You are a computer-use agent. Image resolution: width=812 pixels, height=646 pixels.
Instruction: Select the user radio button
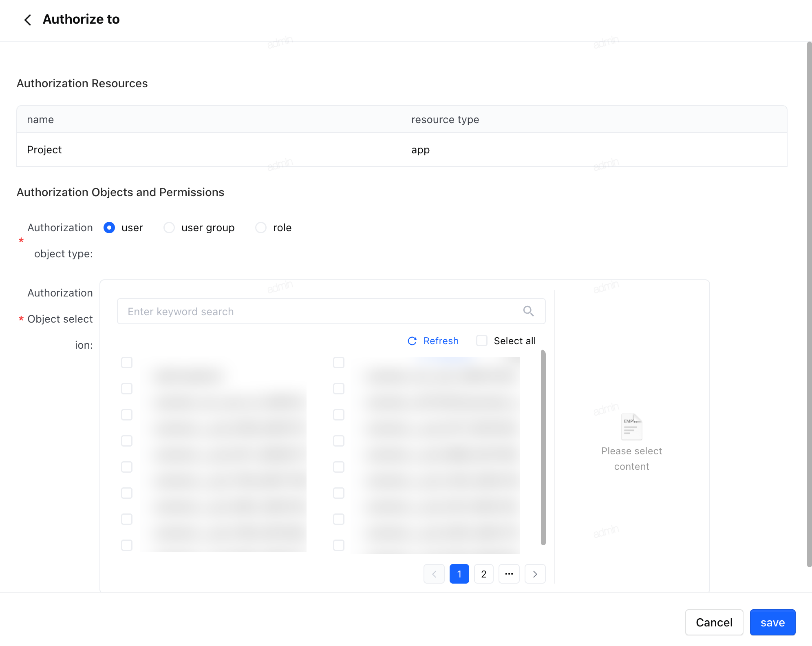[x=109, y=228]
